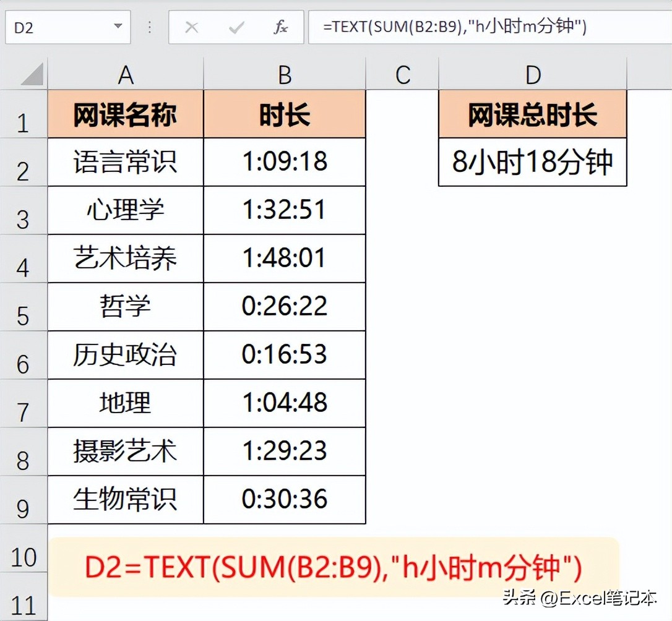This screenshot has height=621, width=672.
Task: Select the 语言常识 cell
Action: pyautogui.click(x=125, y=162)
